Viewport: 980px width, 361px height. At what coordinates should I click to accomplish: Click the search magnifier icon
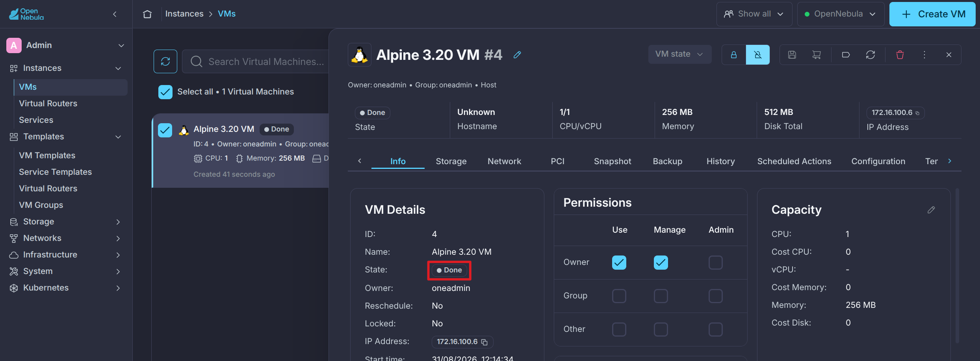pyautogui.click(x=196, y=62)
